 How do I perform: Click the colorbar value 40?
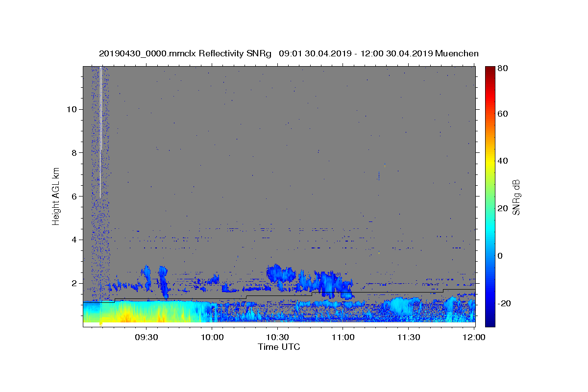coord(503,161)
